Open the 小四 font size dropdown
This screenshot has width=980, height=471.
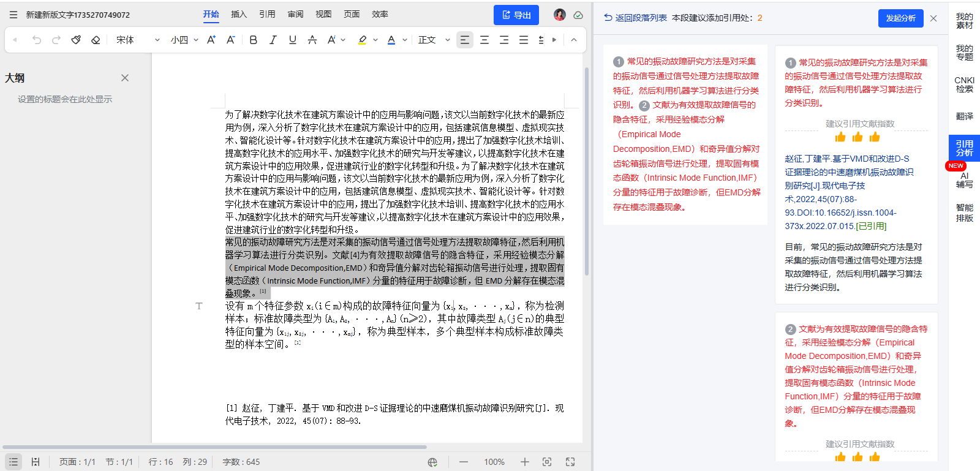click(x=184, y=40)
